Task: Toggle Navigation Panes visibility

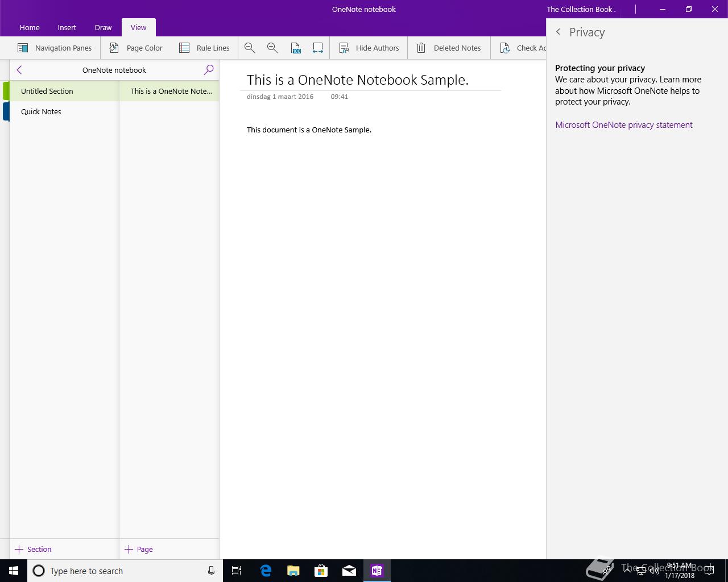Action: (x=55, y=48)
